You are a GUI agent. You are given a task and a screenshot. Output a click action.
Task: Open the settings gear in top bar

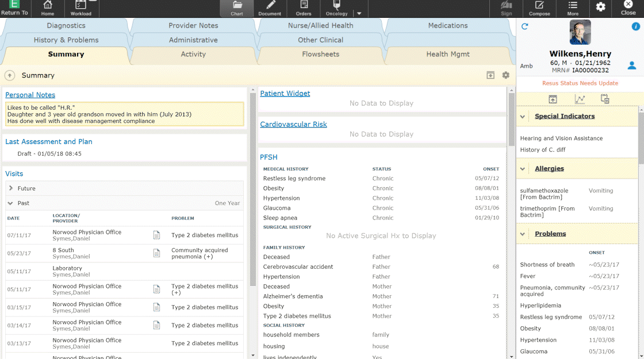(x=600, y=6)
